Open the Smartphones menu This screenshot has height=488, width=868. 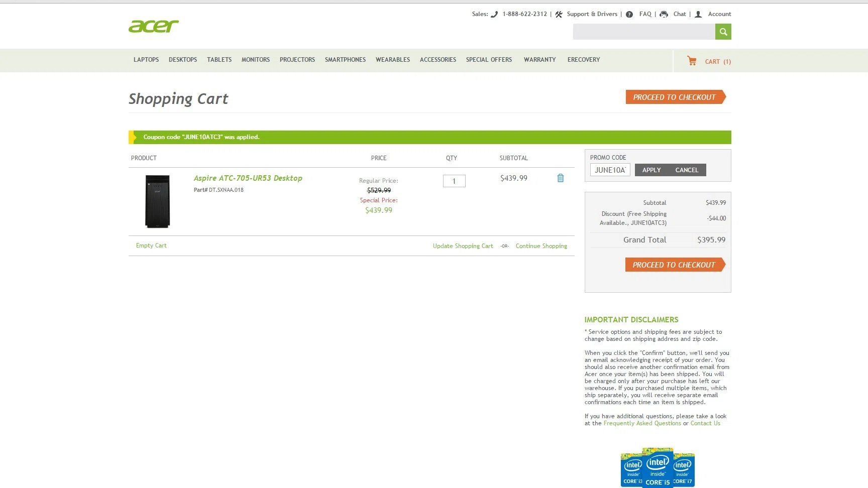click(345, 60)
